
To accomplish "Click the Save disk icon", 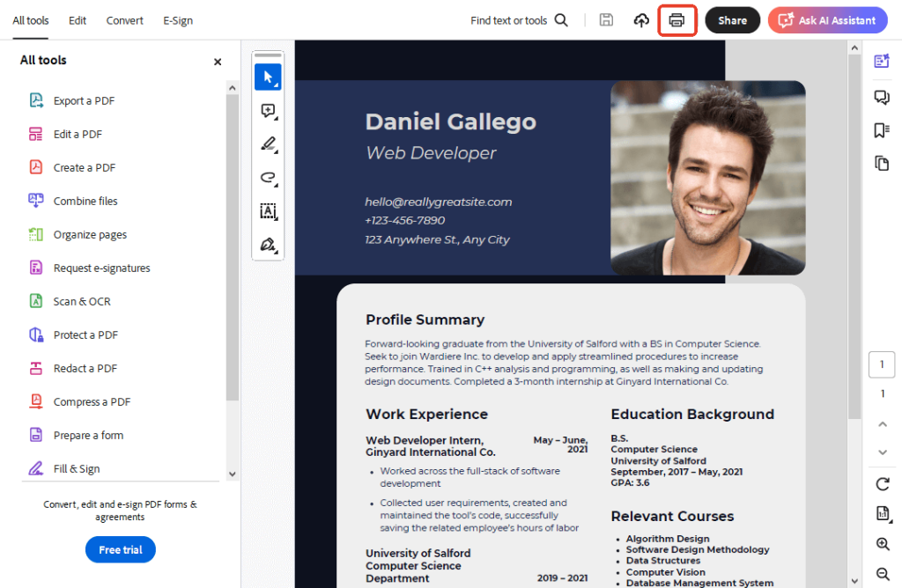I will click(606, 20).
